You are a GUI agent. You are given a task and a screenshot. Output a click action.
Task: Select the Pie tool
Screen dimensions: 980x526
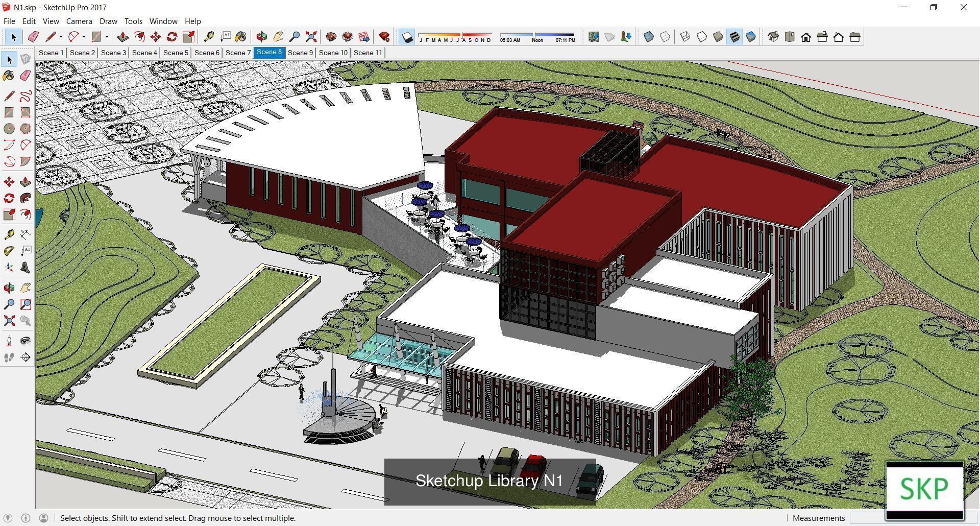26,161
